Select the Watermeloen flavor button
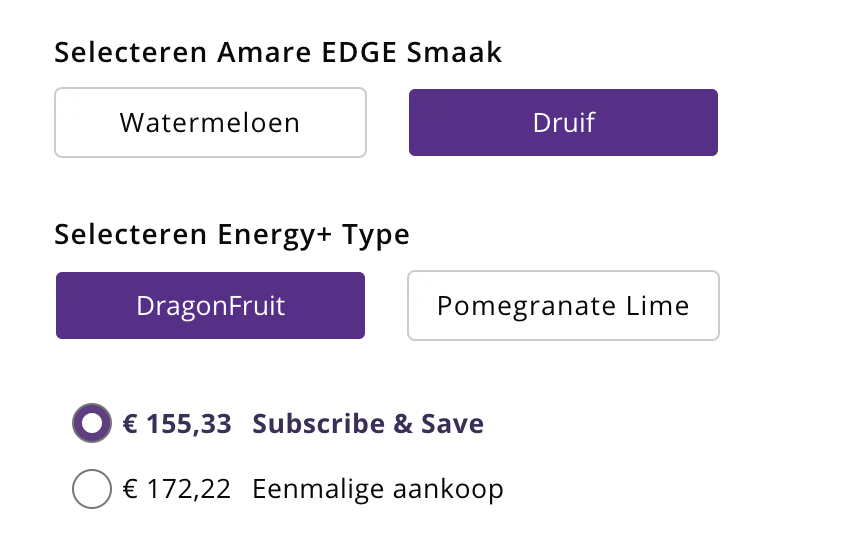 pos(210,123)
